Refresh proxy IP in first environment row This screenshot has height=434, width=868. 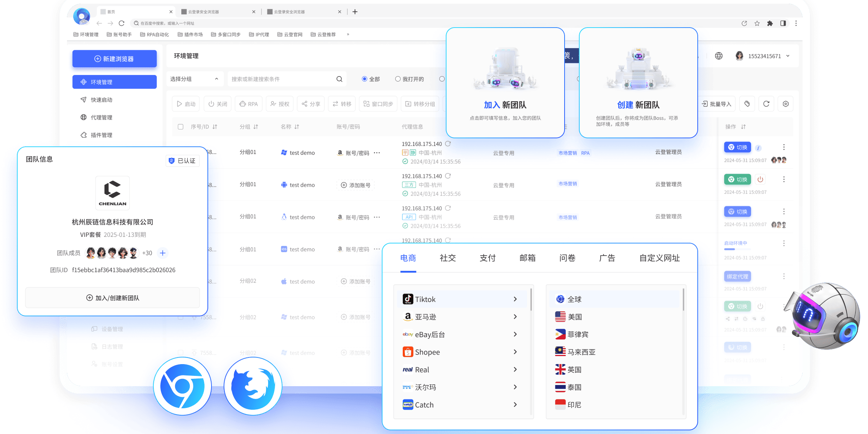pos(448,144)
